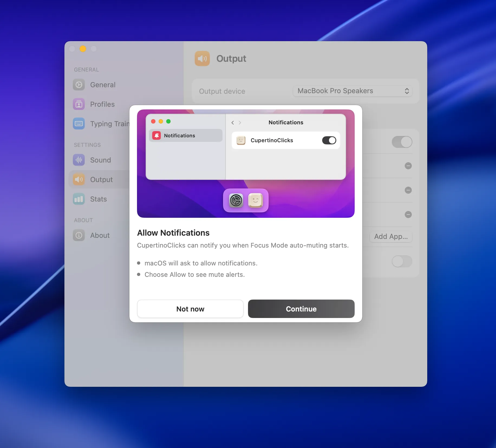This screenshot has height=448, width=496.
Task: Click 'Choose Allow to see mute alerts.' text
Action: 195,275
